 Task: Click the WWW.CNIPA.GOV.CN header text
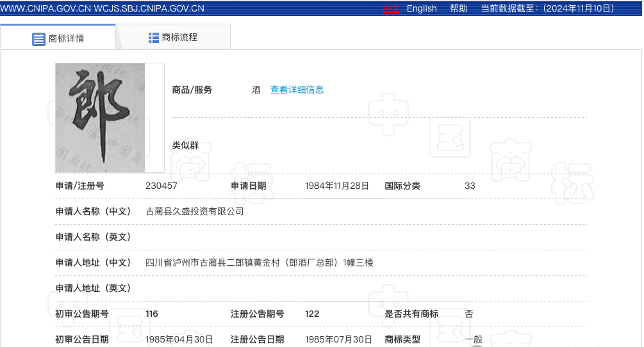point(46,8)
